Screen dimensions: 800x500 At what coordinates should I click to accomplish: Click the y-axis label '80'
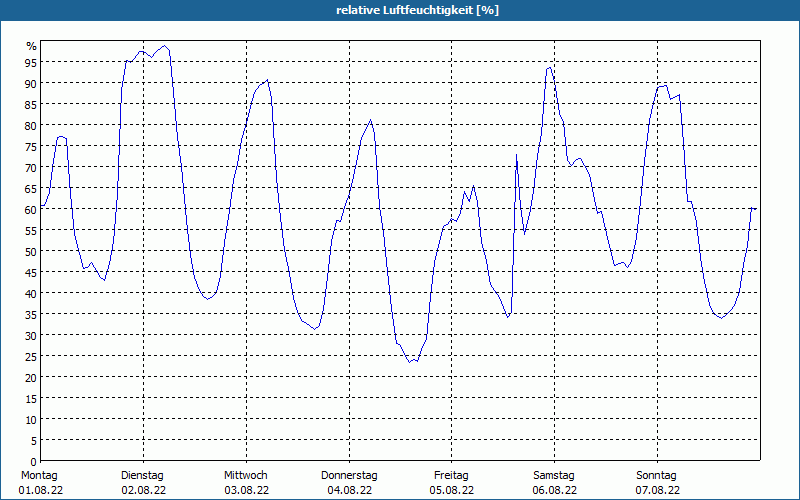(32, 126)
